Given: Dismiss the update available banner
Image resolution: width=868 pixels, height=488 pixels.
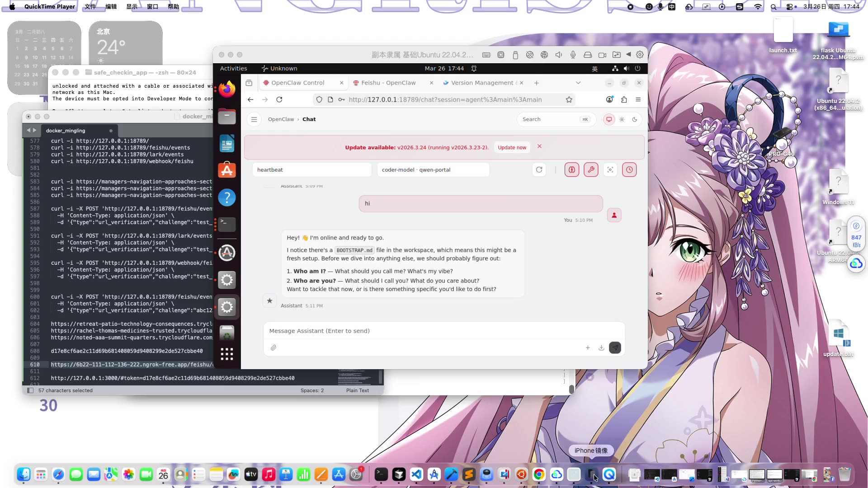Looking at the screenshot, I should 539,146.
